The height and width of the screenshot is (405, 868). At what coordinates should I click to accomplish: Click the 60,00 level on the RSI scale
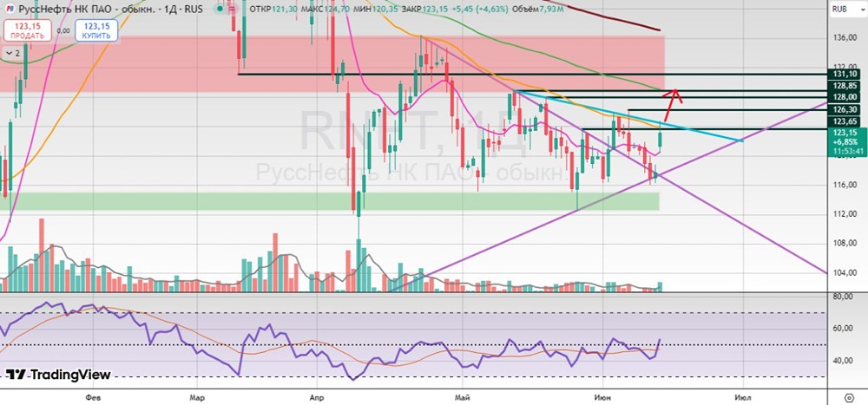[844, 329]
